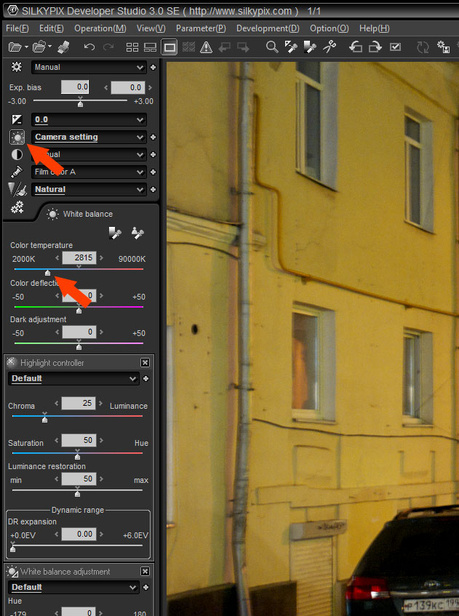459x616 pixels.
Task: Click the white balance icon button
Action: (x=17, y=137)
